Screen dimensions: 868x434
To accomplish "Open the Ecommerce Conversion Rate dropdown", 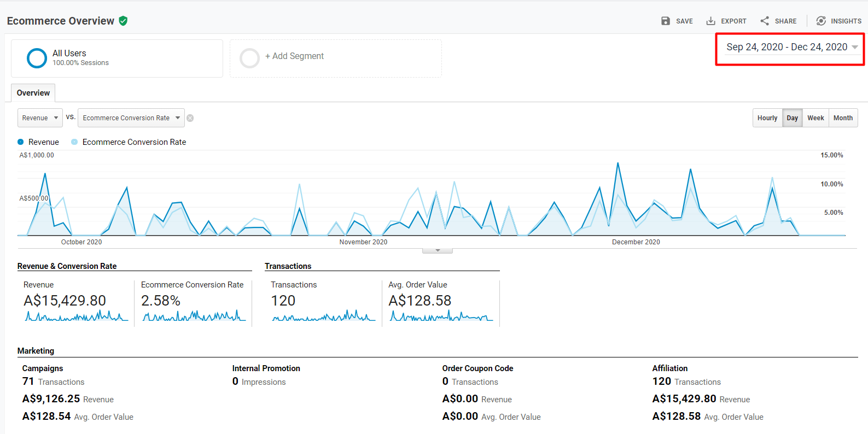I will tap(131, 118).
